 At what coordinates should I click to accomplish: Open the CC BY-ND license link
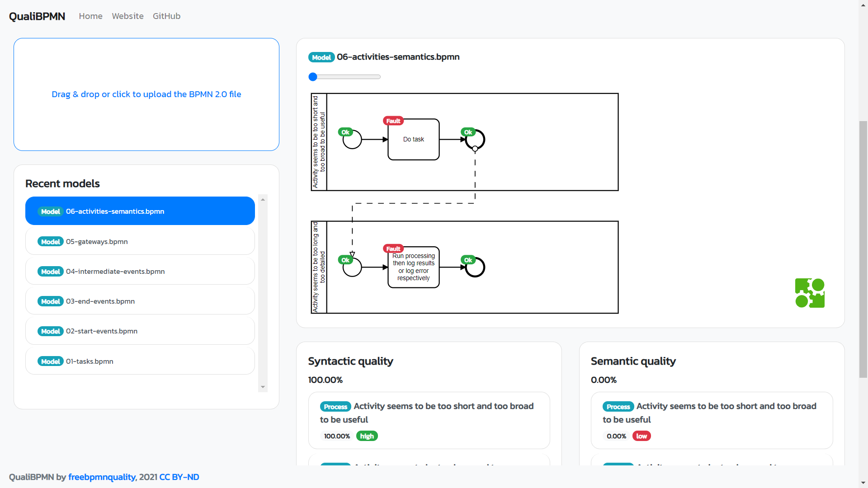179,477
